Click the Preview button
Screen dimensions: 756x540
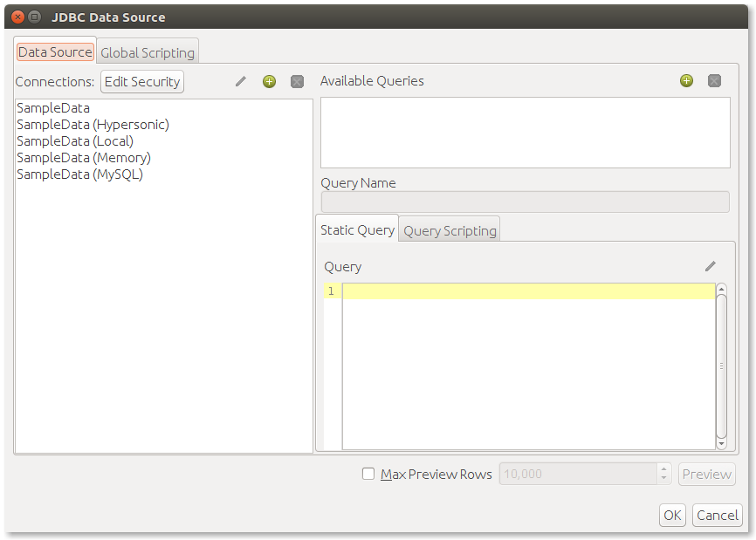tap(707, 474)
